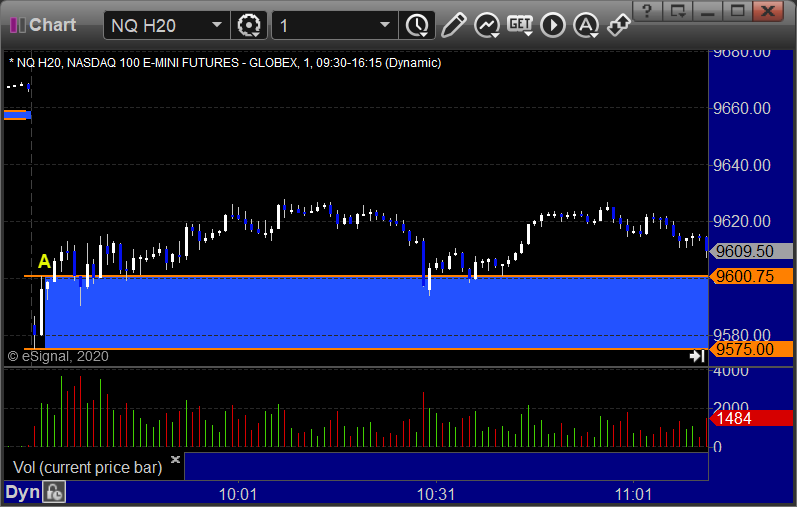Click the 10:31 time axis label
This screenshot has height=507, width=797.
[x=436, y=494]
